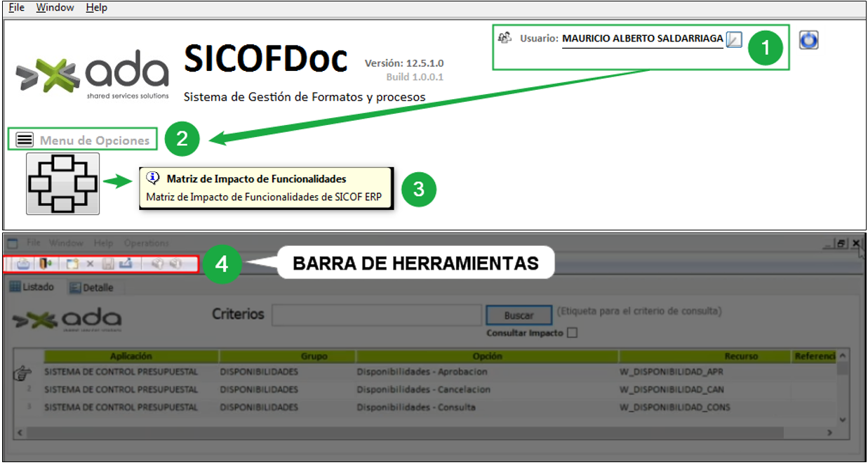Click the blue refresh icon at top right

pyautogui.click(x=809, y=41)
